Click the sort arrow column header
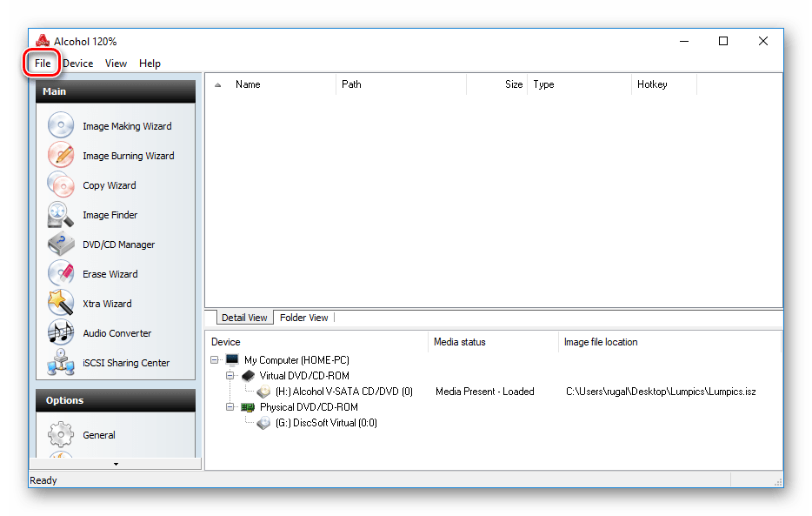 coord(218,84)
